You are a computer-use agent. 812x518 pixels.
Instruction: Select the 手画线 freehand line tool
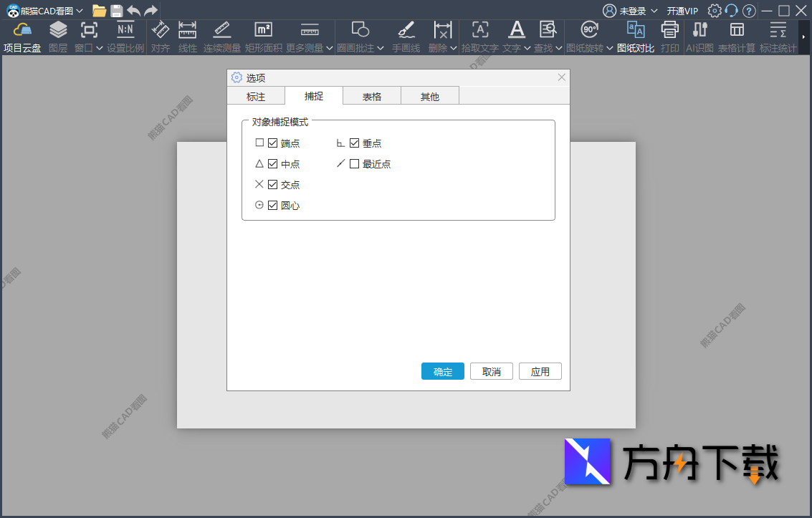406,36
